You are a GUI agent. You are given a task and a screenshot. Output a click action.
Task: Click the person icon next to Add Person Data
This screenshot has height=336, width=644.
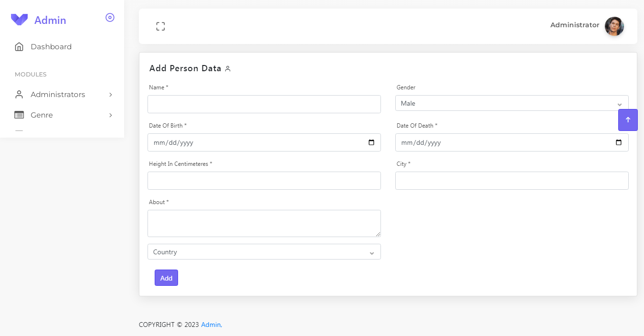coord(228,68)
